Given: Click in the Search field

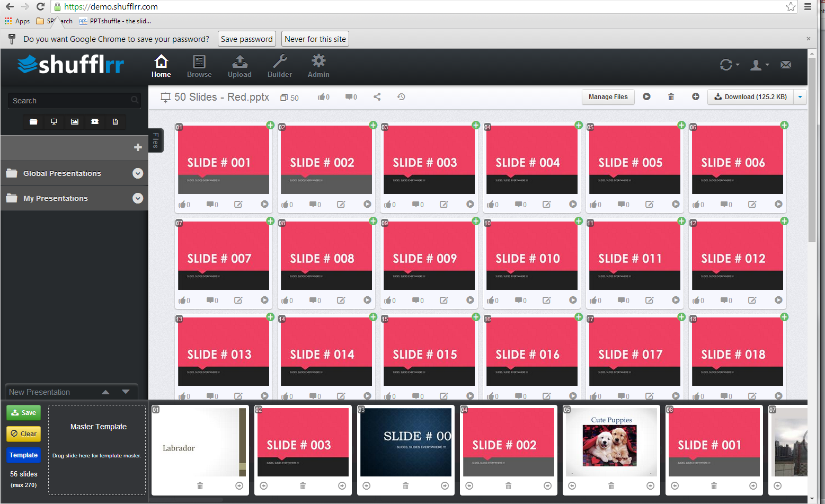Looking at the screenshot, I should (69, 101).
